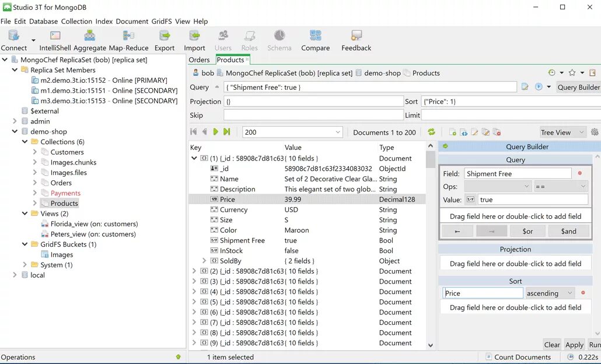The height and width of the screenshot is (364, 601).
Task: Go to next page of documents
Action: pos(215,132)
